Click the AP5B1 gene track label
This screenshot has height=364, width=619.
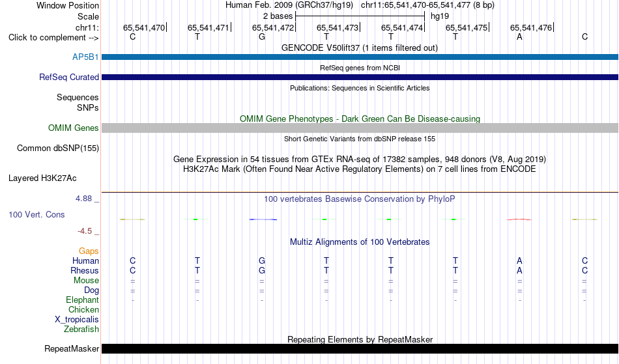(x=85, y=57)
